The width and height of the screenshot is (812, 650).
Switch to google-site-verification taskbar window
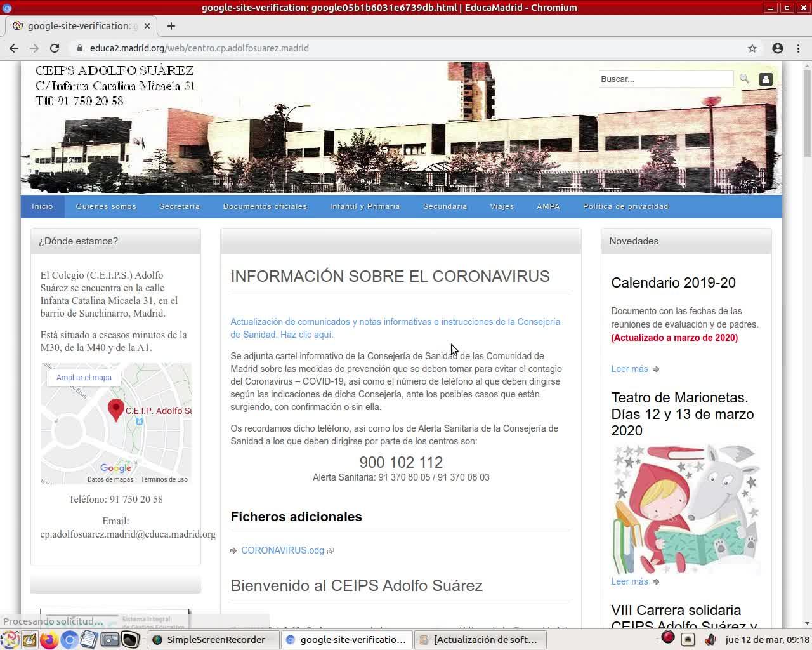tap(346, 640)
